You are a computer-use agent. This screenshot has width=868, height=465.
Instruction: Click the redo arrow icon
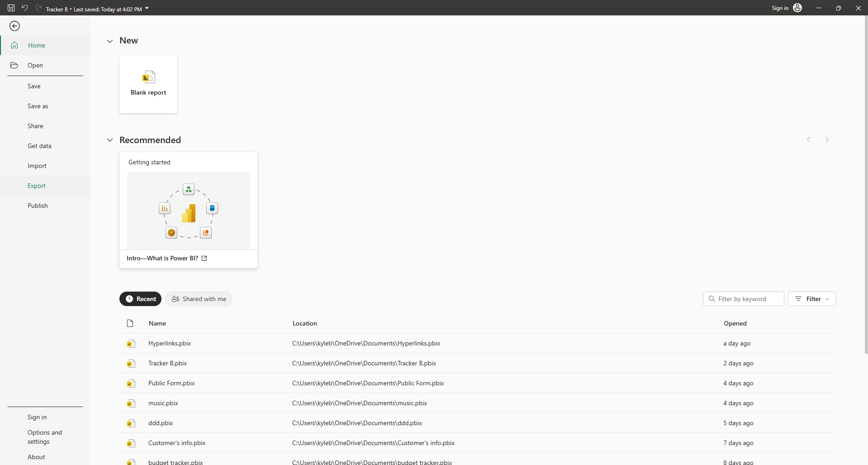[38, 8]
